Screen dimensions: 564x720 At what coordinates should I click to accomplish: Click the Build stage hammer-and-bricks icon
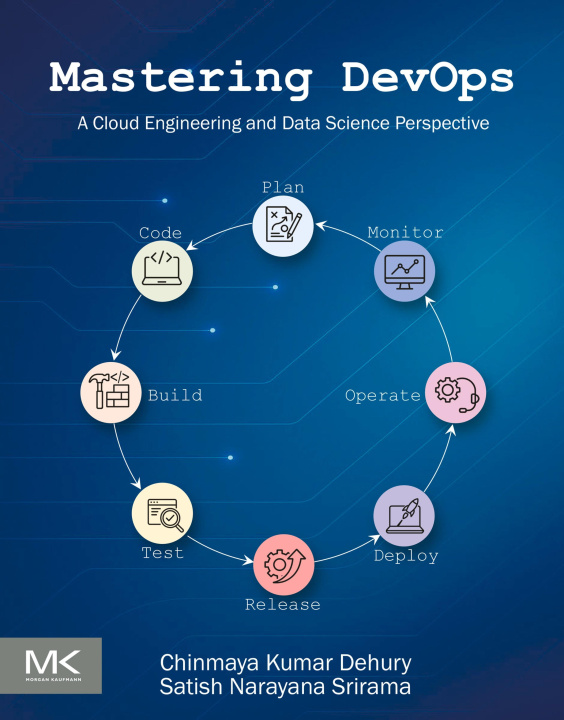coord(111,393)
